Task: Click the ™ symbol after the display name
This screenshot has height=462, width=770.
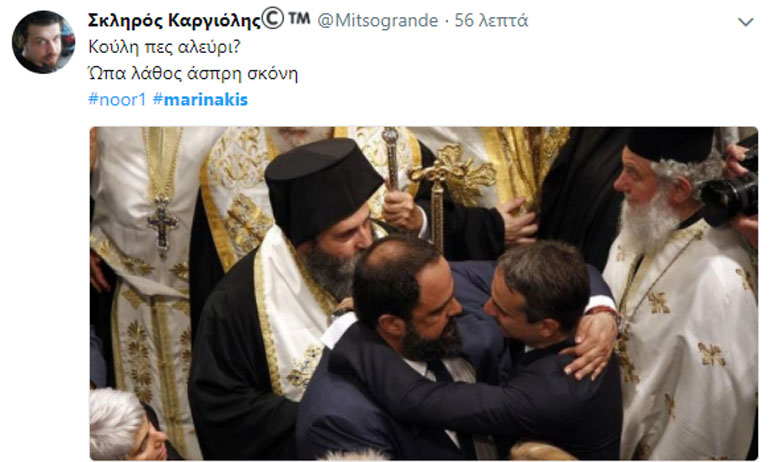Action: (x=299, y=18)
